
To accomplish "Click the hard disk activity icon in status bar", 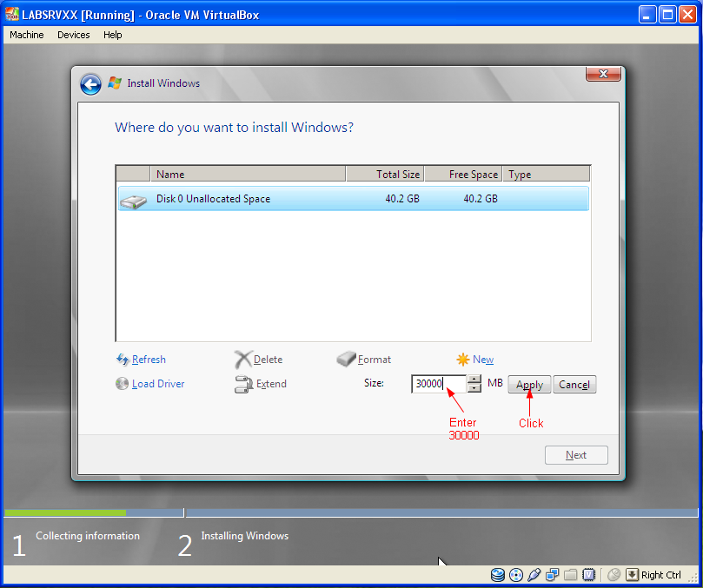I will click(x=498, y=575).
